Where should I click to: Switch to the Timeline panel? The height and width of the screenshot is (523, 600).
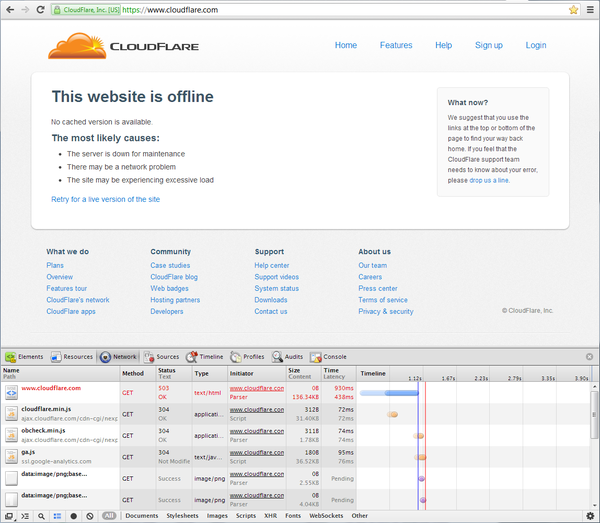[x=204, y=357]
